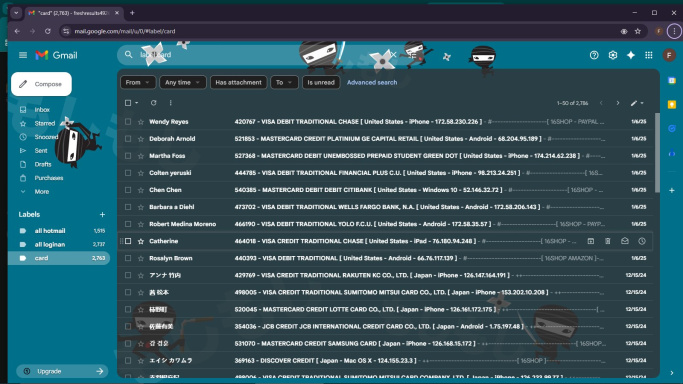Star the Rosalyn Brown email
Screen dimensions: 683x384
141,258
